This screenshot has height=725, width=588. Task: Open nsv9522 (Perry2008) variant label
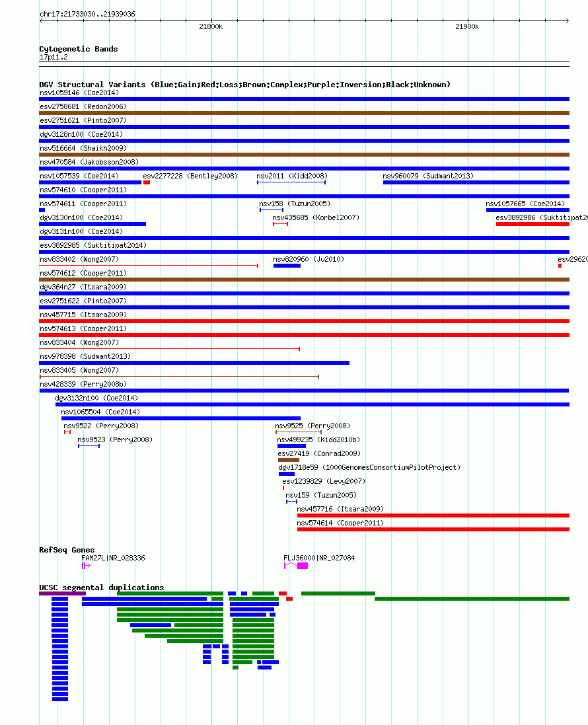pos(101,426)
